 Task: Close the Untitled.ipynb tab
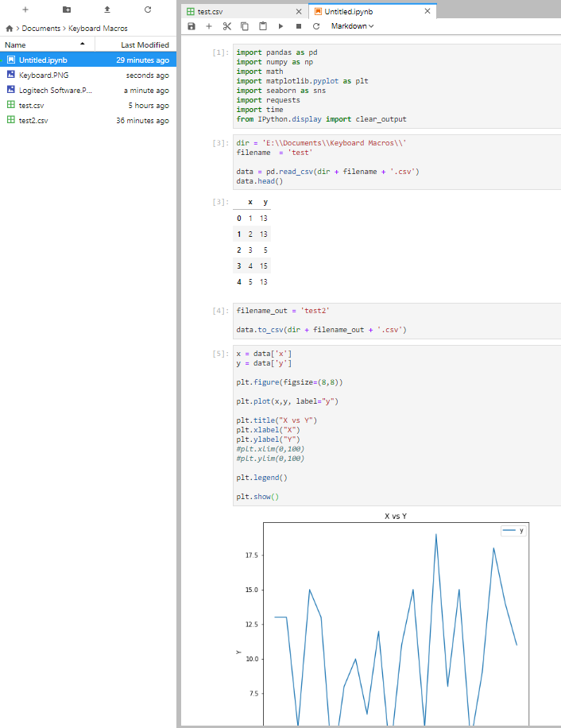coord(428,11)
